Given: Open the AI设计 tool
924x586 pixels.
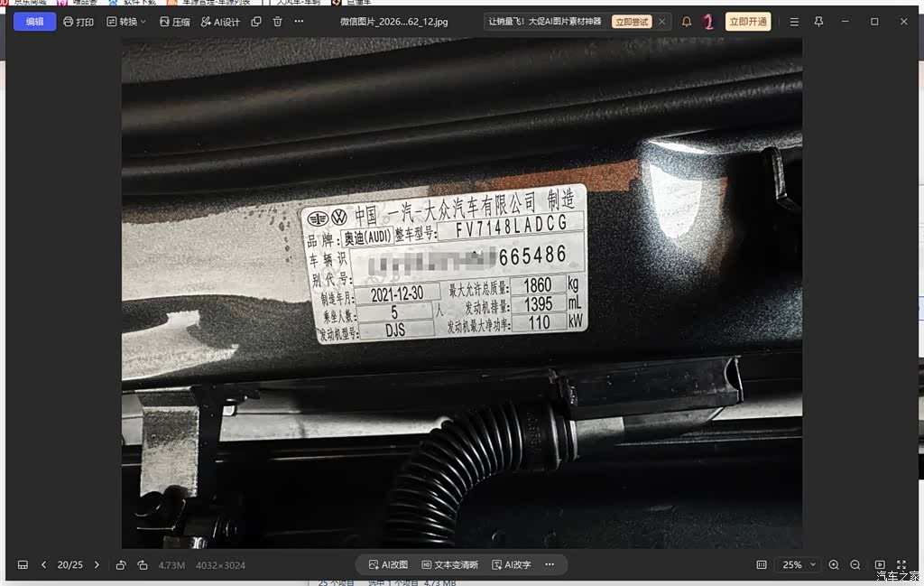Looking at the screenshot, I should [220, 22].
